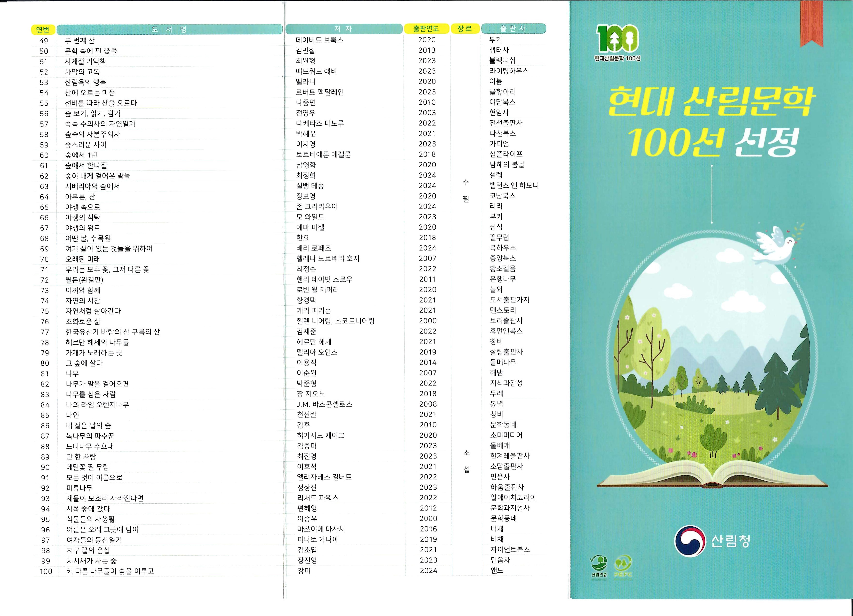Click publisher 자이언트북스

tap(510, 550)
